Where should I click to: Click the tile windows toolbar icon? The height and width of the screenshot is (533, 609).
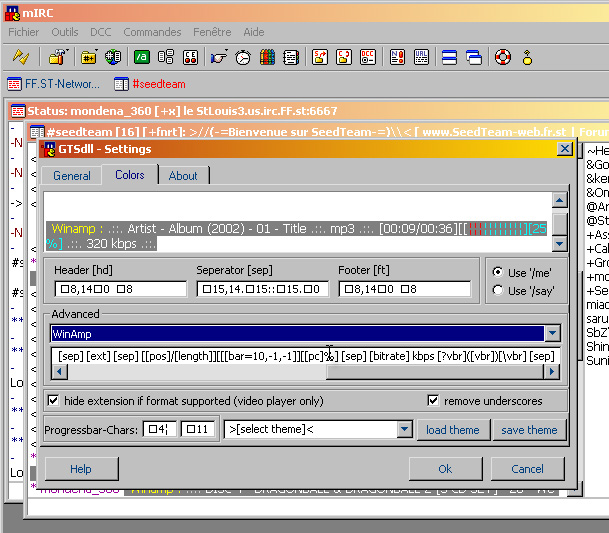449,57
